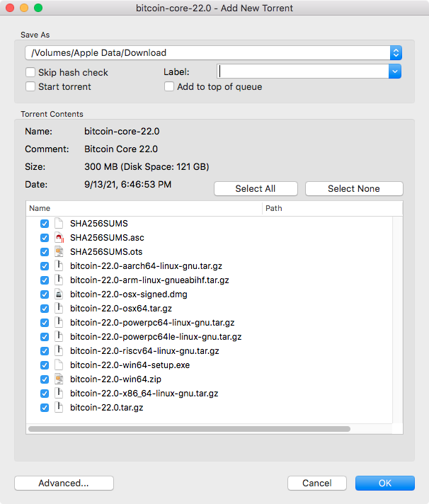Image resolution: width=429 pixels, height=504 pixels.
Task: Click the /Volumes/Apple Data/Download path field
Action: pos(207,52)
